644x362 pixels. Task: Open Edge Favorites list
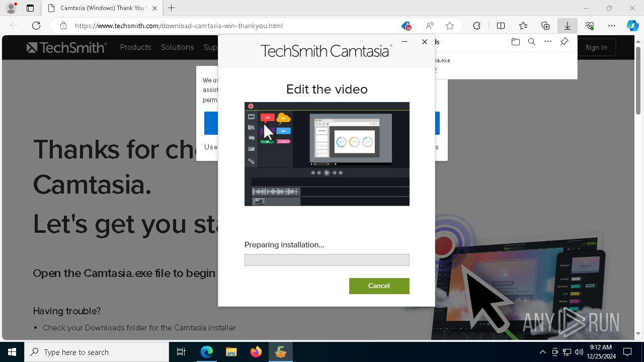pos(523,26)
